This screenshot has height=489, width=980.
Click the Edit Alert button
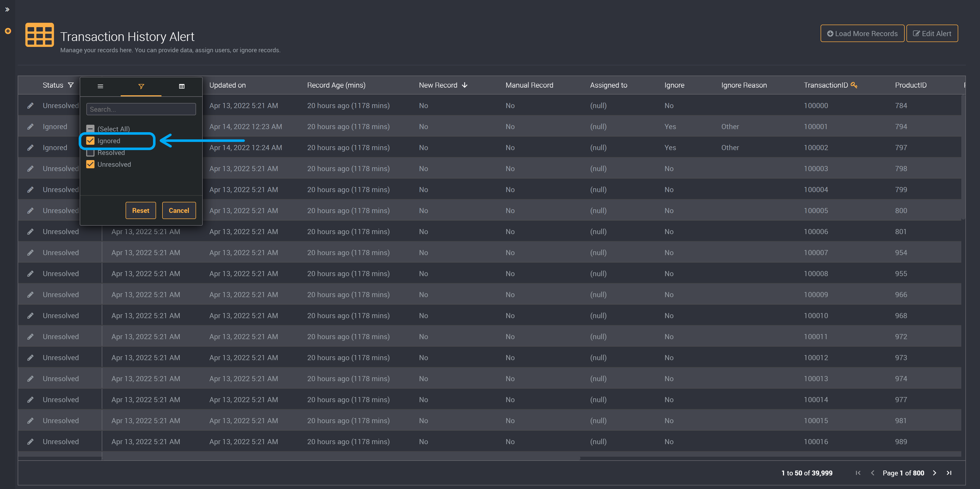click(932, 34)
